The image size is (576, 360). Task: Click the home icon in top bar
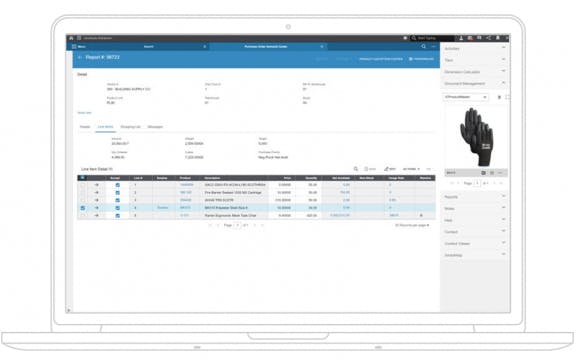coord(71,38)
